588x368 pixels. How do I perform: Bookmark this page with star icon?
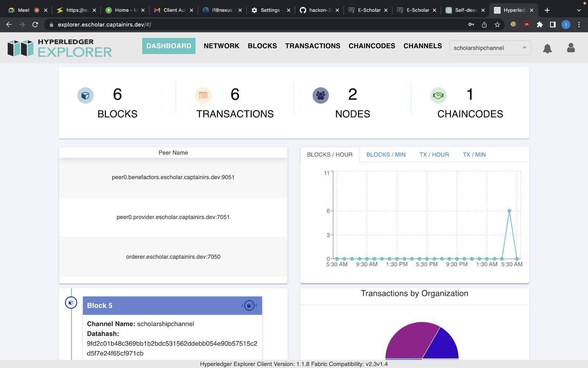[497, 25]
